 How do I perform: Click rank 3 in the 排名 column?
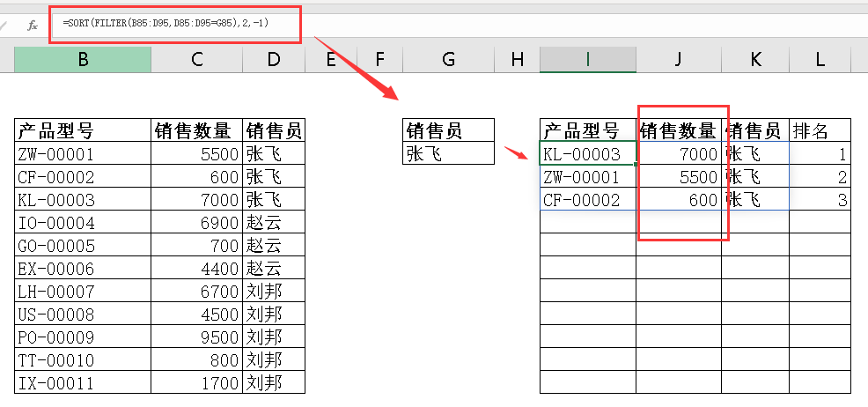click(x=820, y=199)
